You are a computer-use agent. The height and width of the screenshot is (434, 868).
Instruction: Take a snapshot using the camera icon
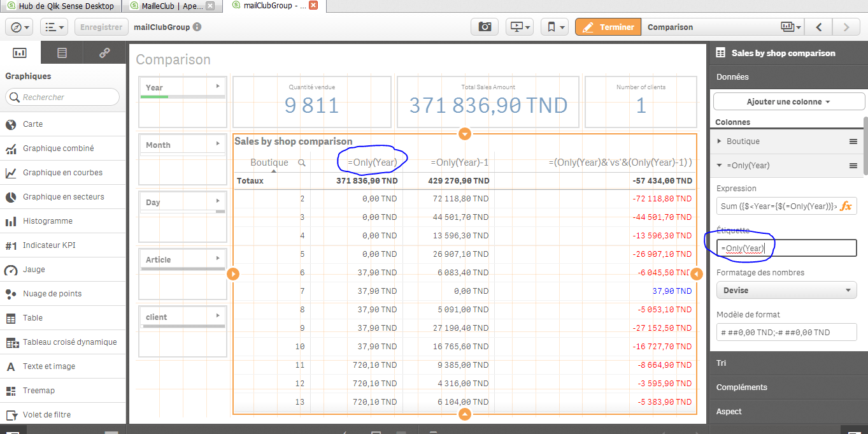[x=484, y=27]
